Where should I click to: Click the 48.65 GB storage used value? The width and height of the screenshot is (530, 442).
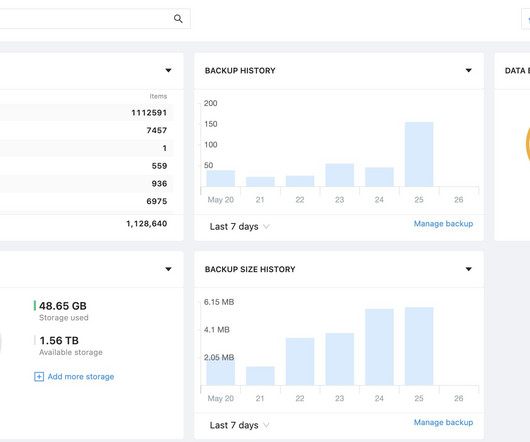coord(63,306)
